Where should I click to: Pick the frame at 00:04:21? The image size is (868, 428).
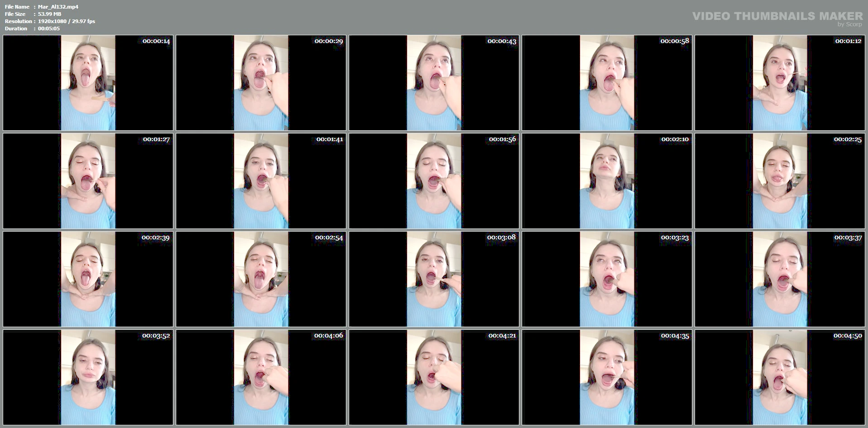pyautogui.click(x=434, y=377)
